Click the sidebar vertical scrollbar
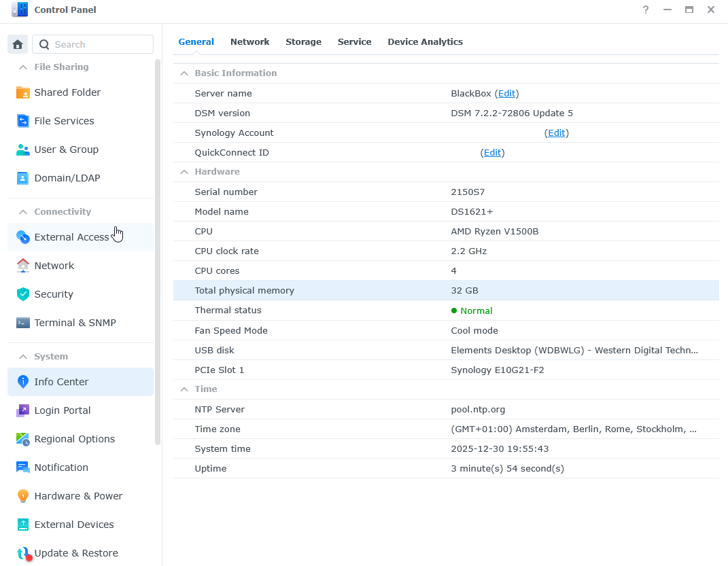The image size is (728, 566). click(158, 253)
